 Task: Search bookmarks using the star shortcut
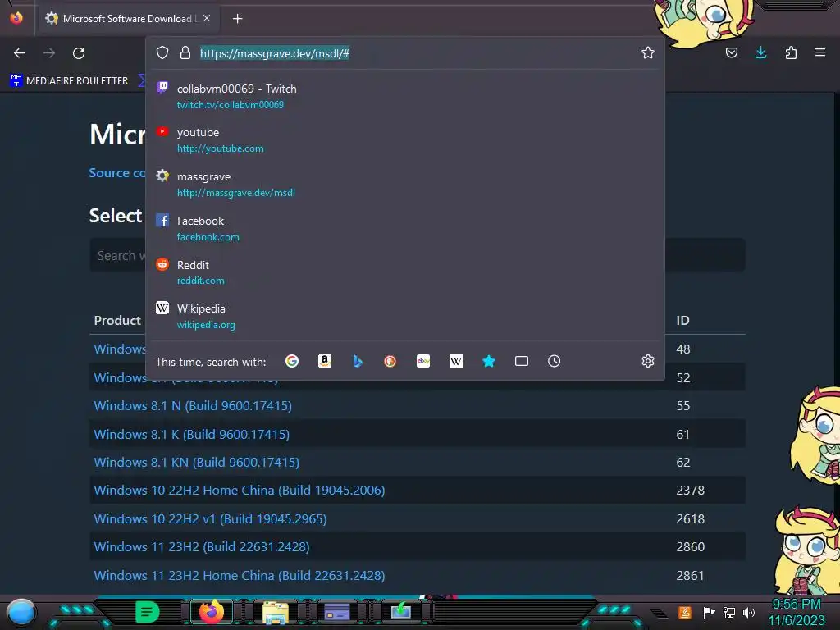click(489, 361)
